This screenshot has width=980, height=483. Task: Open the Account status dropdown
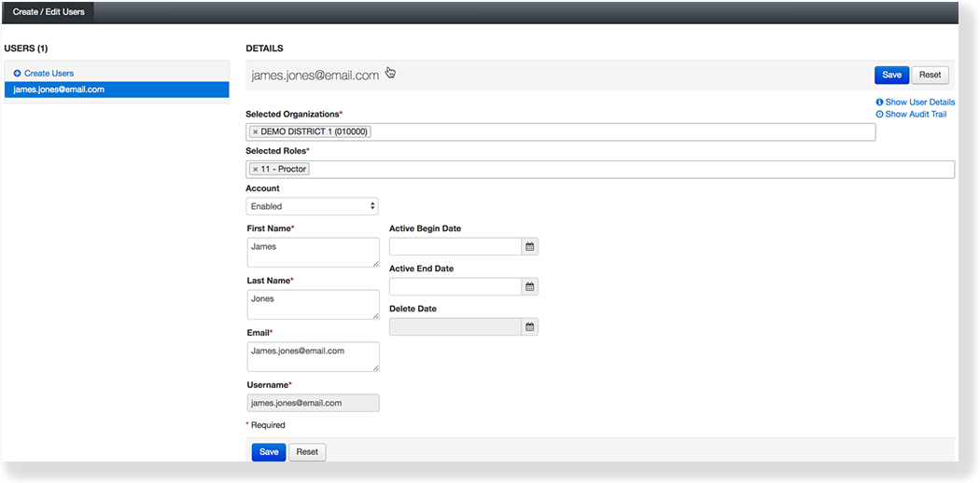(312, 206)
